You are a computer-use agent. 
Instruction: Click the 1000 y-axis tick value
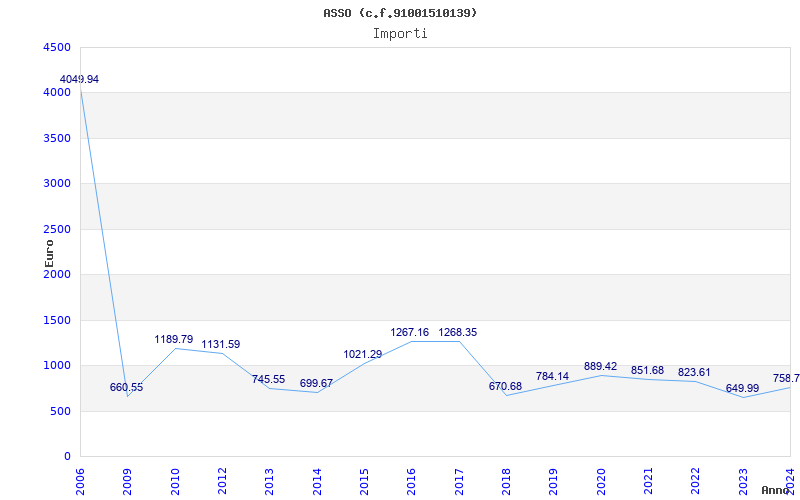point(58,366)
